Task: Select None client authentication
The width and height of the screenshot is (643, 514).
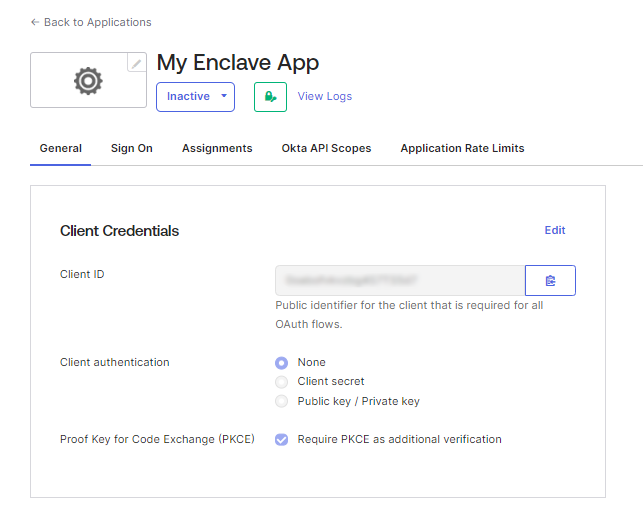Action: tap(281, 363)
